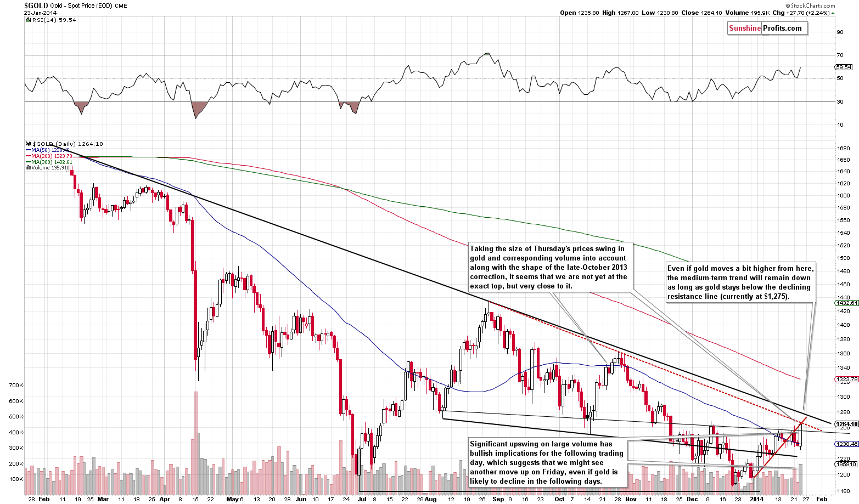Click the 1500 price axis label
This screenshot has width=859, height=504.
(843, 258)
